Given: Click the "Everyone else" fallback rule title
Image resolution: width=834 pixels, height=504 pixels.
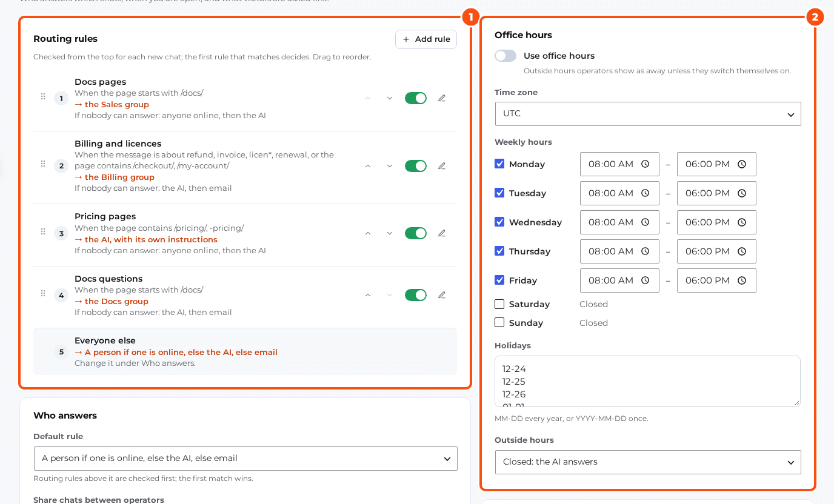Looking at the screenshot, I should [105, 340].
